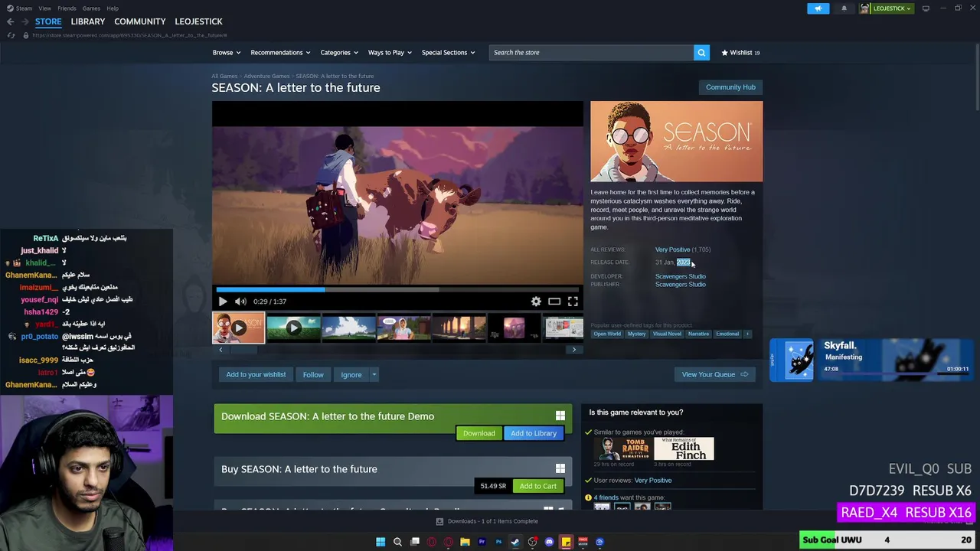Add the demo to library
This screenshot has width=980, height=551.
click(534, 433)
